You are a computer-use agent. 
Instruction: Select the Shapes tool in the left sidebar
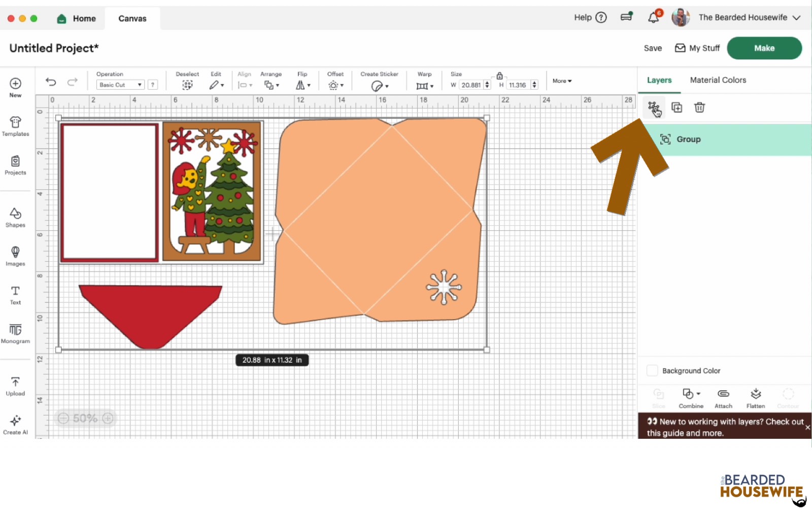15,217
